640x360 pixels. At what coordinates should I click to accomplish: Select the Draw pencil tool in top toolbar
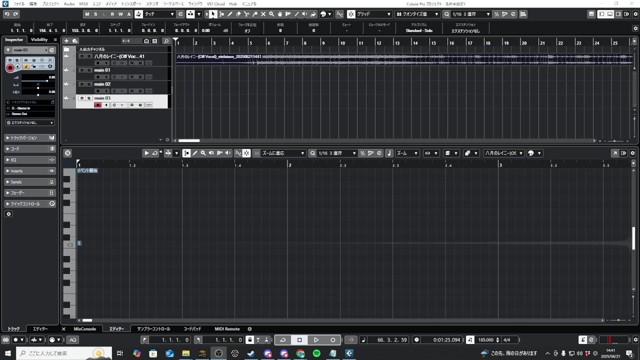pyautogui.click(x=230, y=14)
